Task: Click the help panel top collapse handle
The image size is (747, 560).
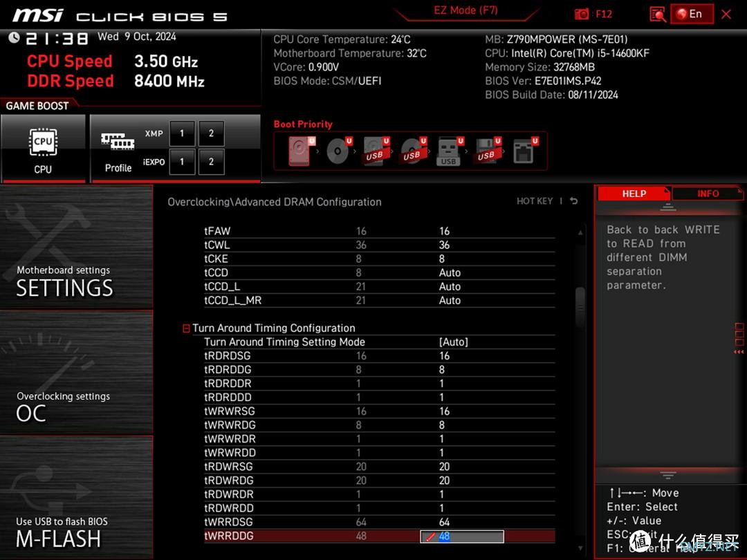Action: [668, 207]
